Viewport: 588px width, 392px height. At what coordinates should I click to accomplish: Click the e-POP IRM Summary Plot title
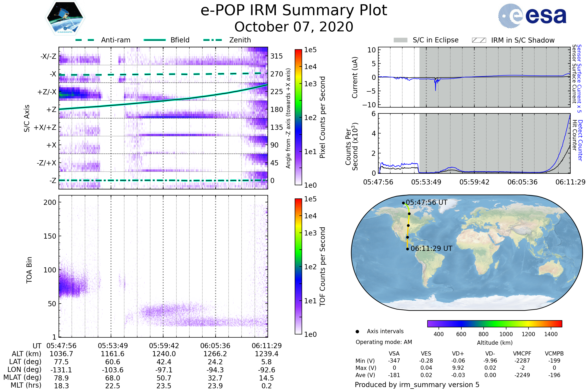(x=294, y=11)
